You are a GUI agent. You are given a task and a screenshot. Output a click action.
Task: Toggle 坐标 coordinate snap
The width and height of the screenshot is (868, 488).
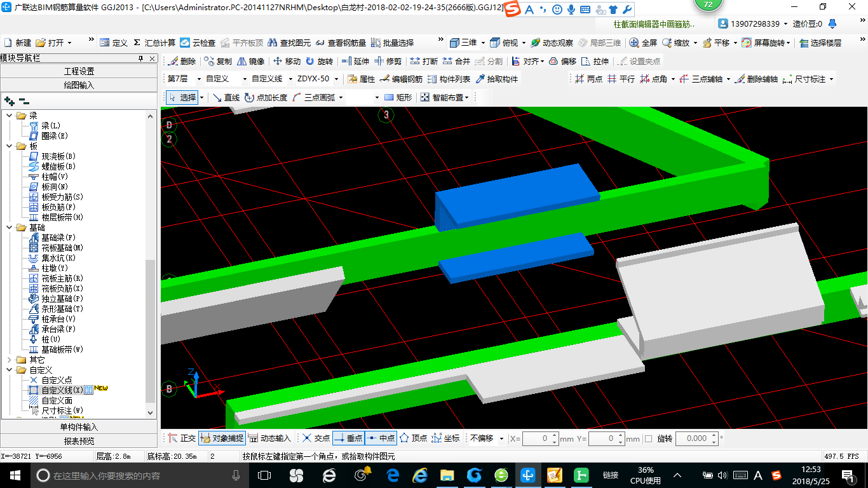pos(445,438)
